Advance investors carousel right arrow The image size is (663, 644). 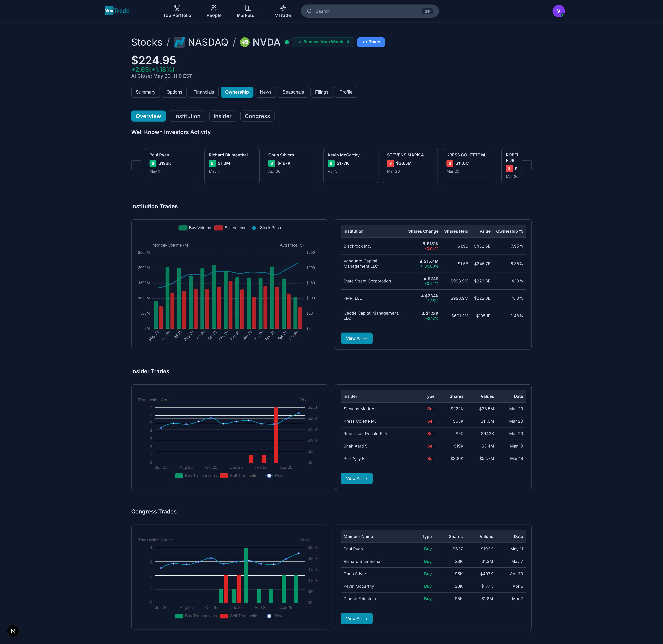[x=526, y=166]
